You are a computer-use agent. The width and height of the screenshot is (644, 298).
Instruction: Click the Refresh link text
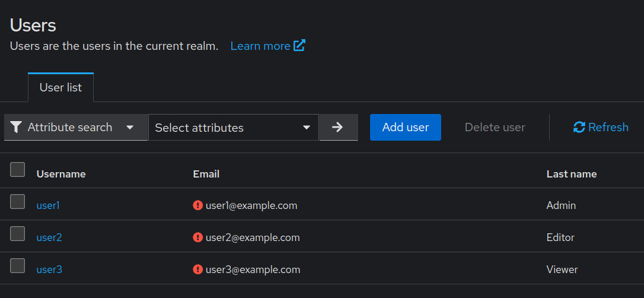(608, 128)
